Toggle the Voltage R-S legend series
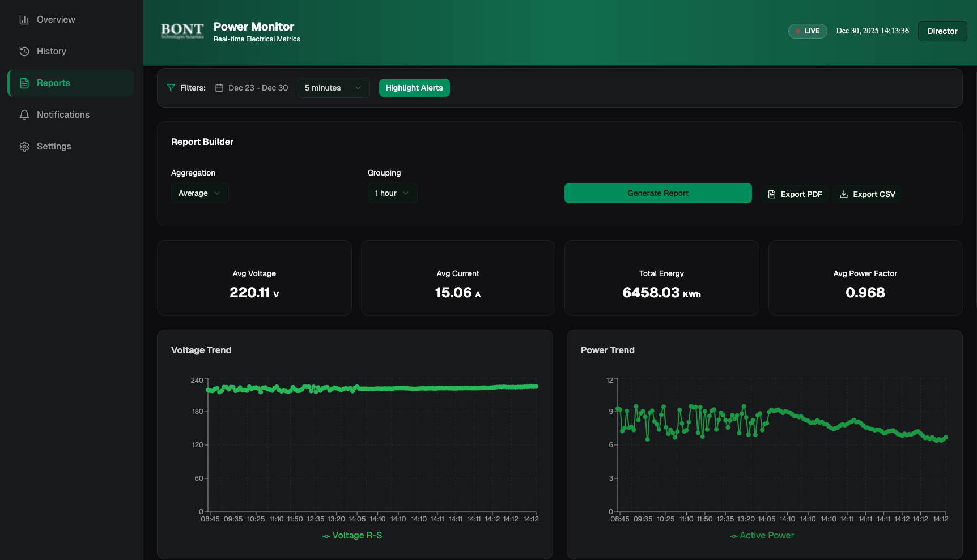The width and height of the screenshot is (977, 560). (x=352, y=536)
